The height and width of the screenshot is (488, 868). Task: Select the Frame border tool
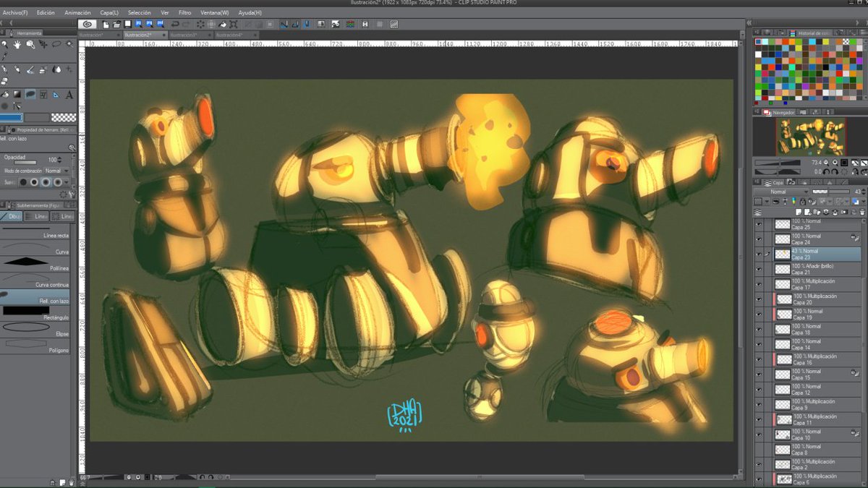pyautogui.click(x=43, y=95)
